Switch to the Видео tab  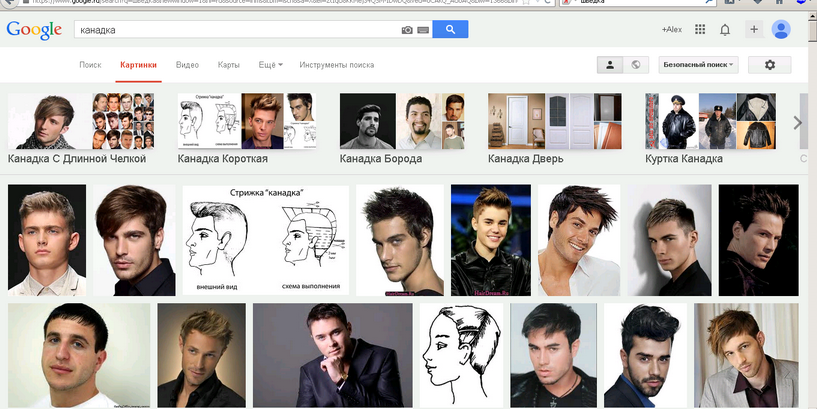tap(187, 65)
